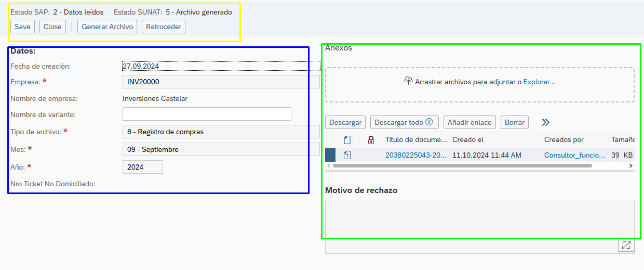This screenshot has width=644, height=270.
Task: Click the Retroceder button
Action: tap(163, 27)
